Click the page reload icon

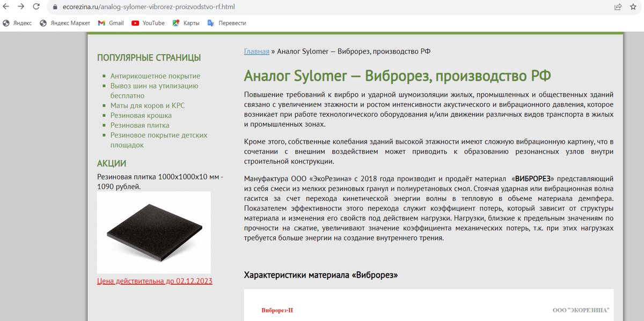tap(36, 7)
